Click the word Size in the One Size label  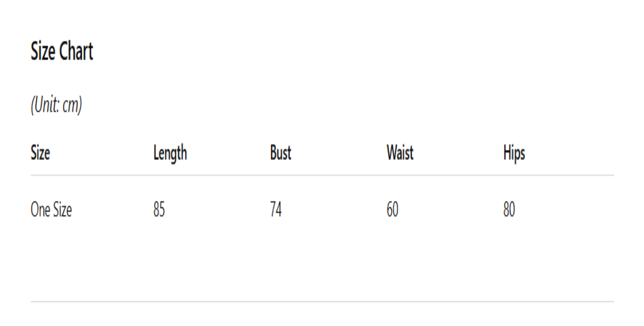point(62,210)
